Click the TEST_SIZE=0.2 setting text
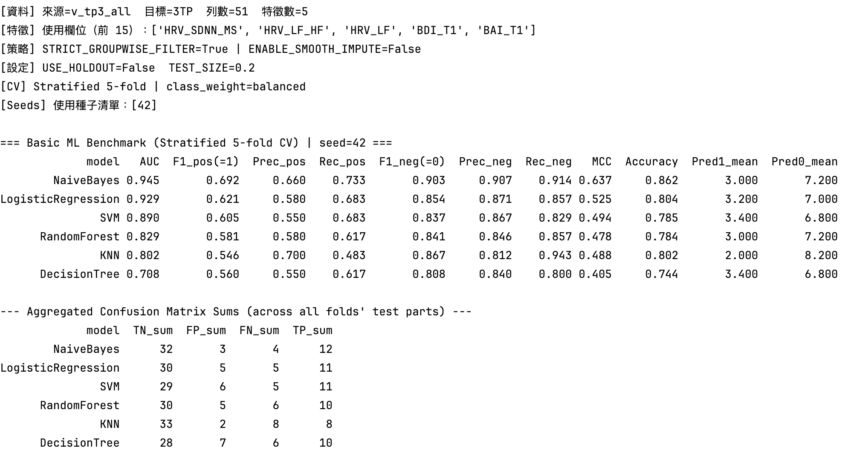868x462 pixels. pos(211,68)
